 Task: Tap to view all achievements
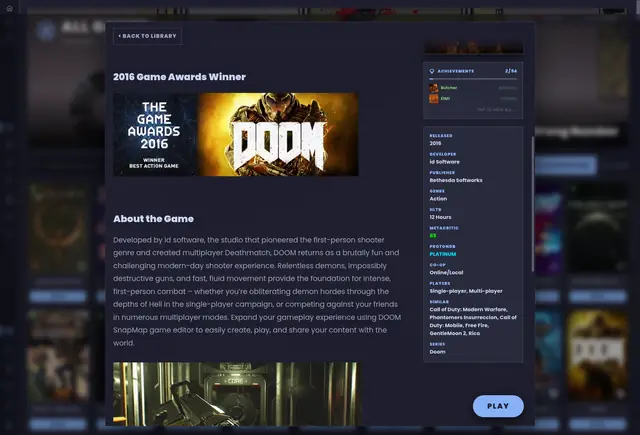(x=496, y=110)
